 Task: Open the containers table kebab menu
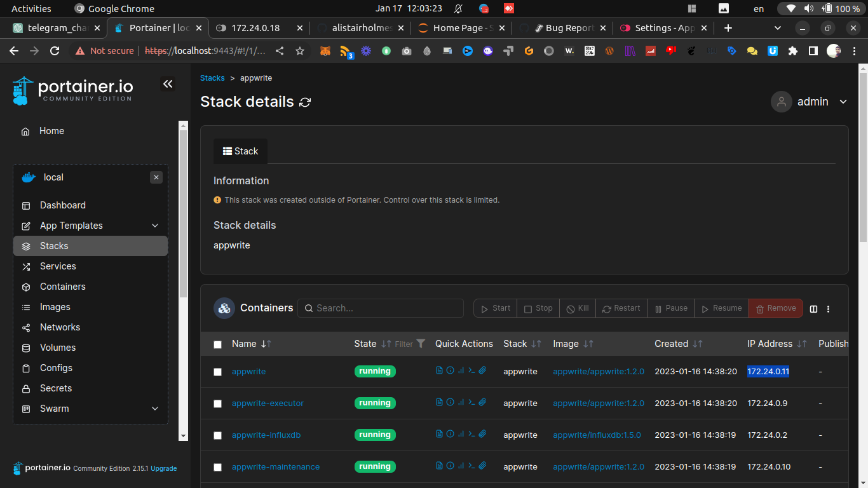(x=828, y=309)
